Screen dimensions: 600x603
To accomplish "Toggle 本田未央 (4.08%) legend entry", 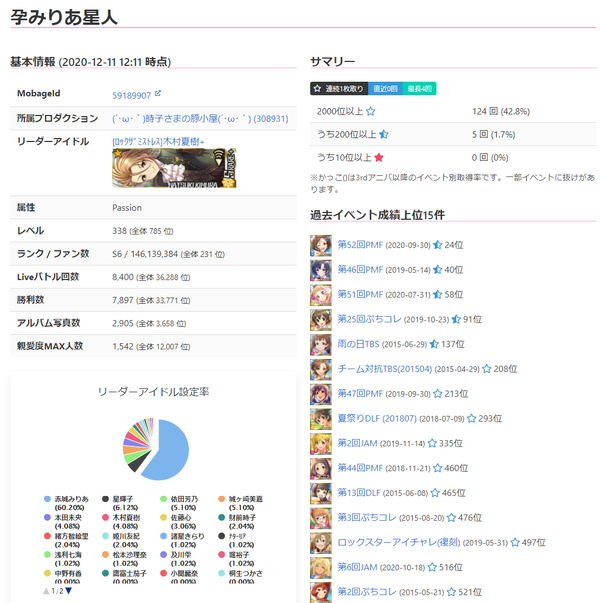I will [x=63, y=522].
